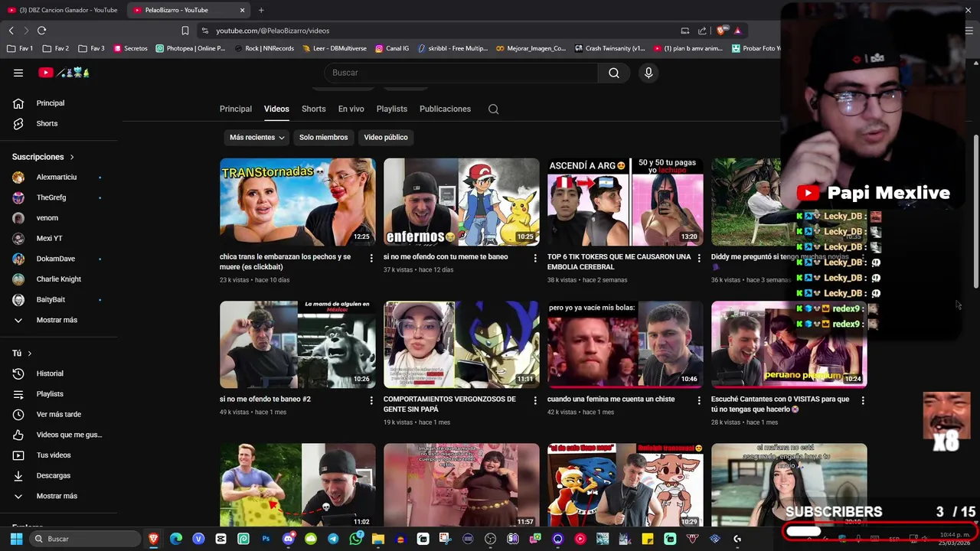Open Telegram from the taskbar
Screen dimensions: 980x551
(333, 539)
